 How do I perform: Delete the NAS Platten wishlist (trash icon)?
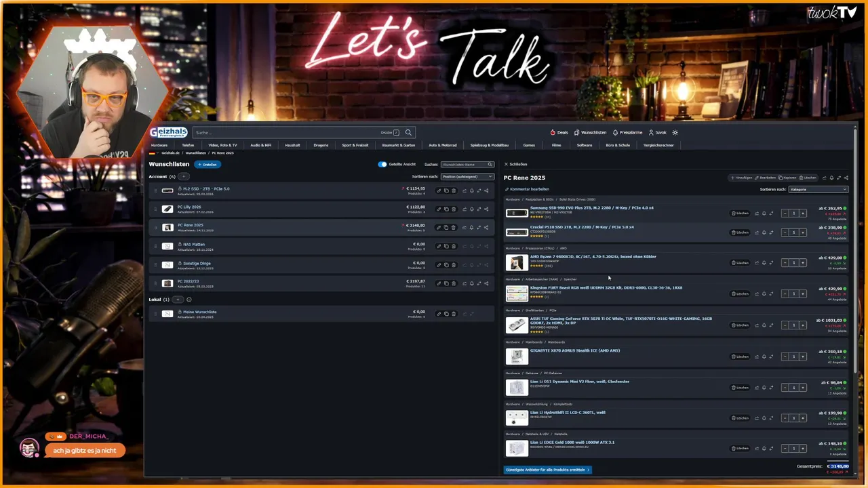pos(454,246)
